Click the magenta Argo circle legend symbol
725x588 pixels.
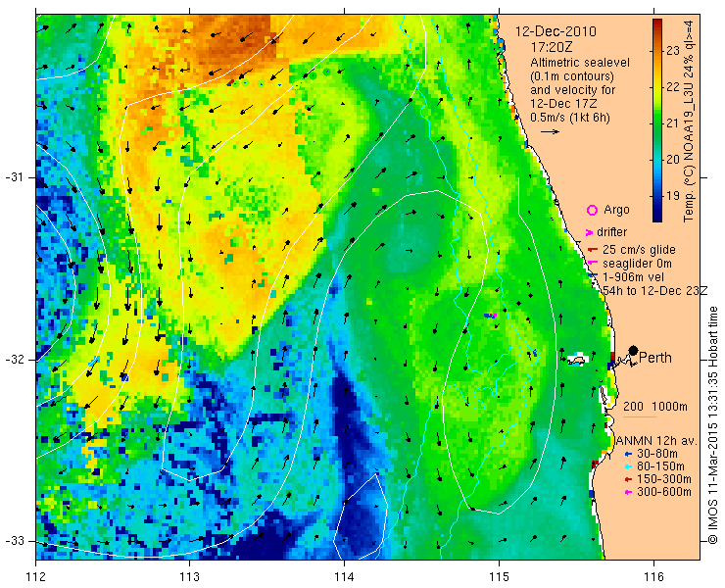coord(592,211)
